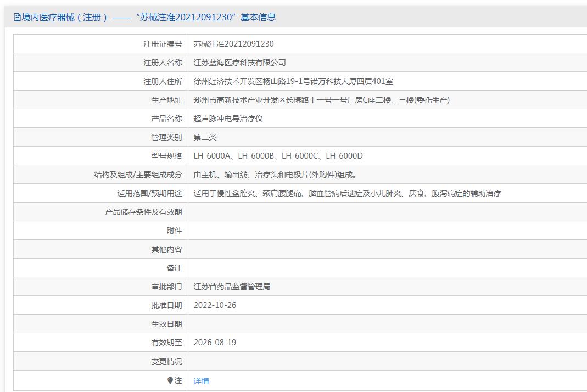Click the registrant address cell 徐州经济技术开发区
The width and height of the screenshot is (587, 392).
[293, 81]
